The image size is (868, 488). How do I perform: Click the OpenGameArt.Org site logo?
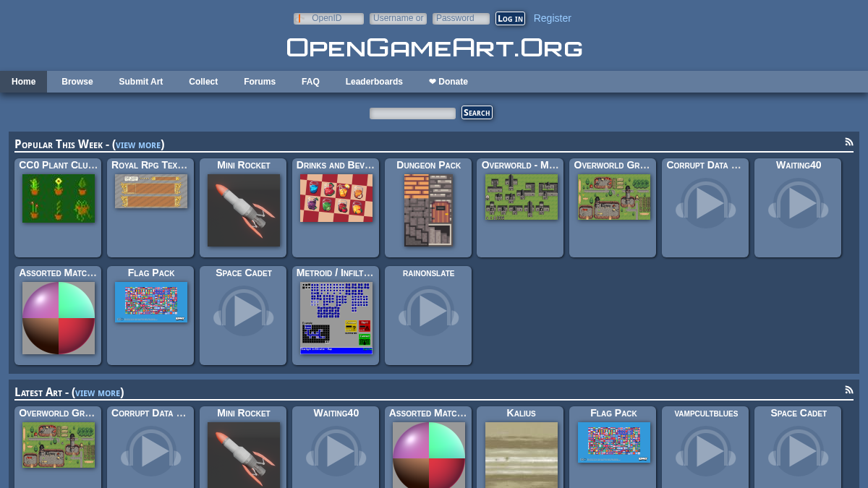(434, 48)
